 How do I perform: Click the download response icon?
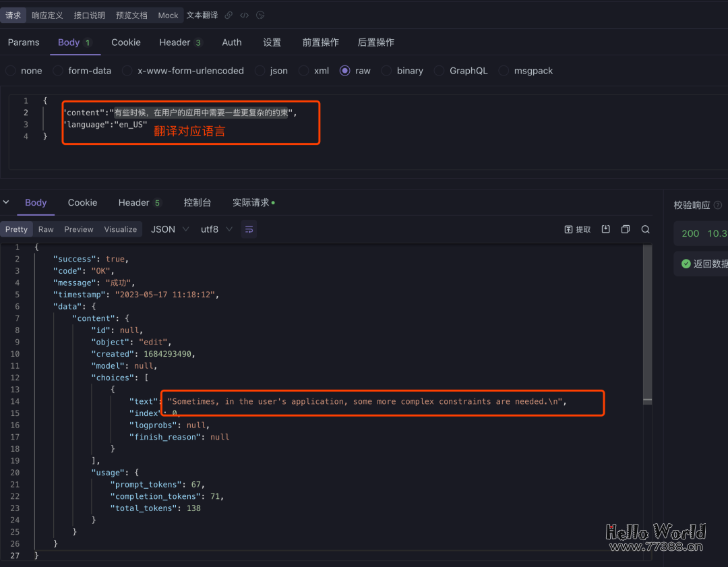pyautogui.click(x=605, y=229)
